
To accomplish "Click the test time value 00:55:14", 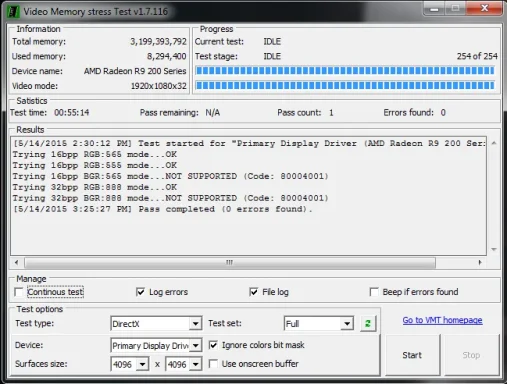I will pos(72,113).
